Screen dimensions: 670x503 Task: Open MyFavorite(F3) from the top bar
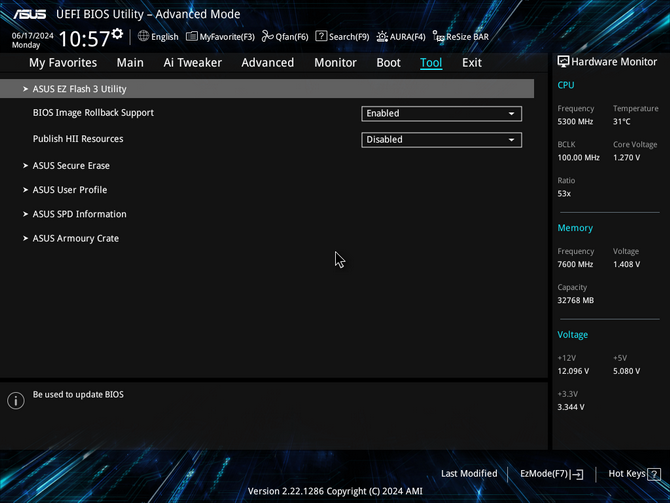click(x=220, y=37)
